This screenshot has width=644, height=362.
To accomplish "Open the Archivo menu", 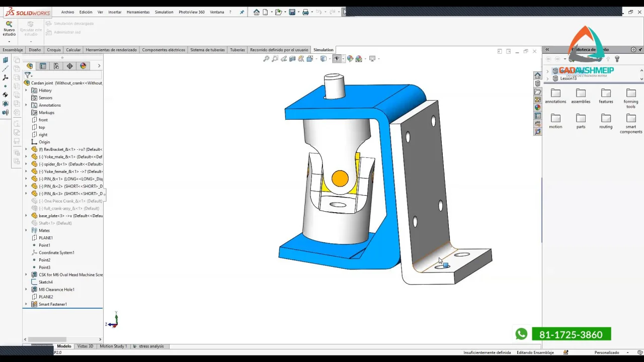I will point(67,12).
